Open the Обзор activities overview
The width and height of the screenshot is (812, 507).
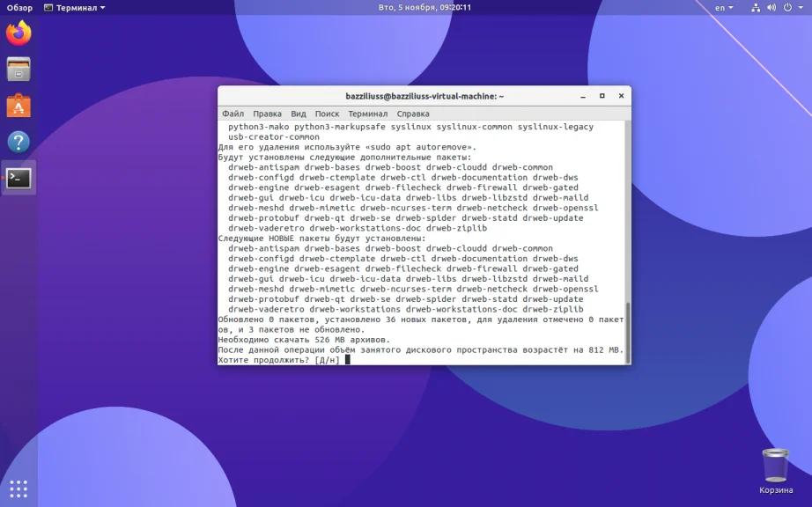19,8
